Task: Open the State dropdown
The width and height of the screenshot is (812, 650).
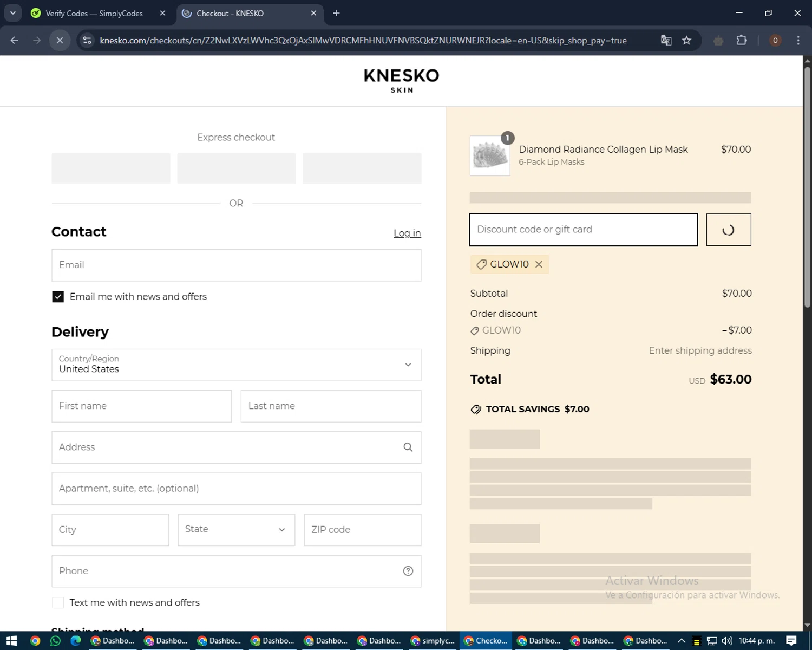Action: (x=236, y=529)
